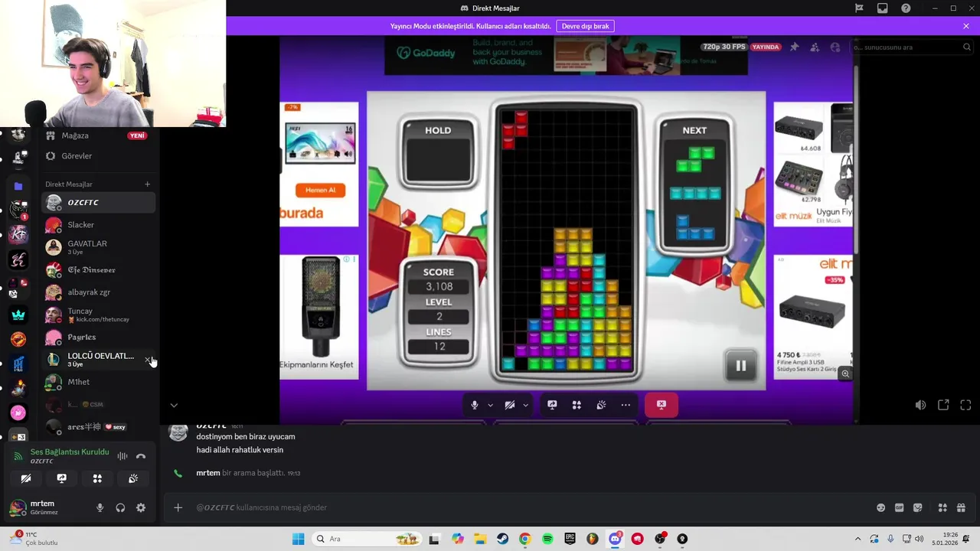Viewport: 980px width, 551px height.
Task: Open GAVATLAR group chat
Action: pyautogui.click(x=98, y=247)
